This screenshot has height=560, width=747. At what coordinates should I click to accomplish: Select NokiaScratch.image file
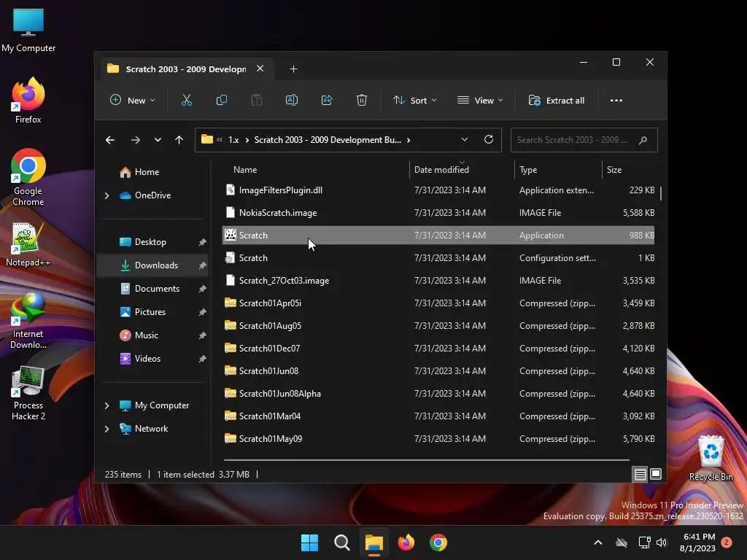(438, 213)
